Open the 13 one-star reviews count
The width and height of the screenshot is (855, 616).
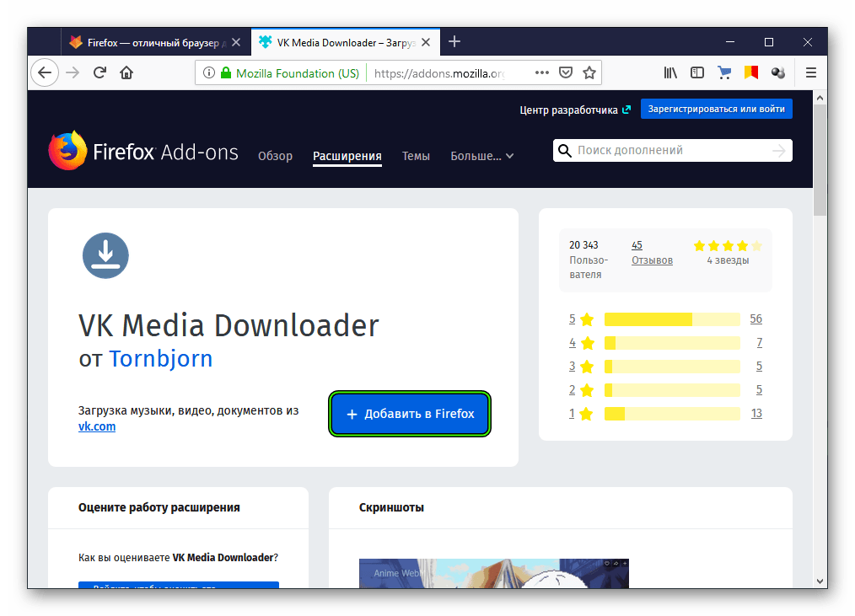pyautogui.click(x=756, y=414)
